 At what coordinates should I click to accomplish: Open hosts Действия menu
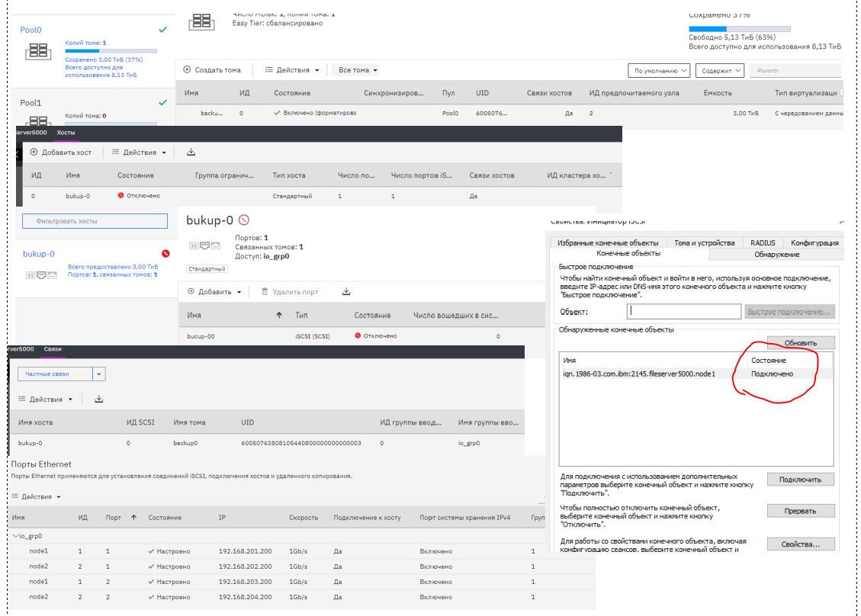coord(139,152)
